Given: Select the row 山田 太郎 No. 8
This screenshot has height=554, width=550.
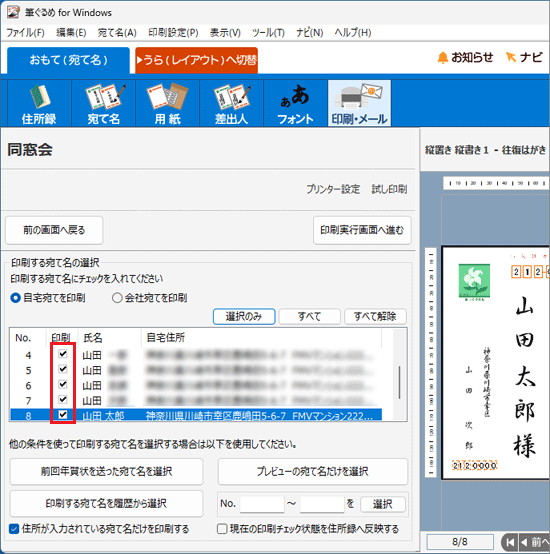Looking at the screenshot, I should (x=196, y=415).
